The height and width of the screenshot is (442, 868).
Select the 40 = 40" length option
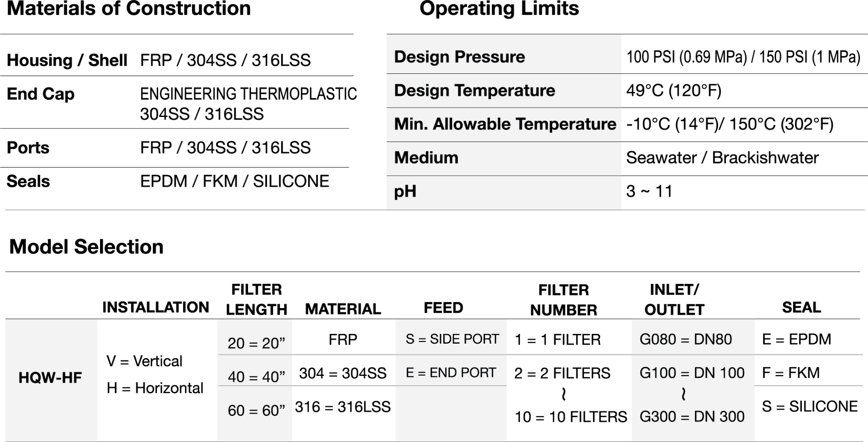point(256,376)
